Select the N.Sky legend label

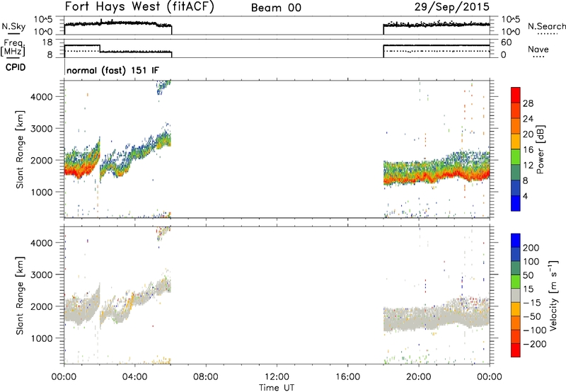(13, 26)
